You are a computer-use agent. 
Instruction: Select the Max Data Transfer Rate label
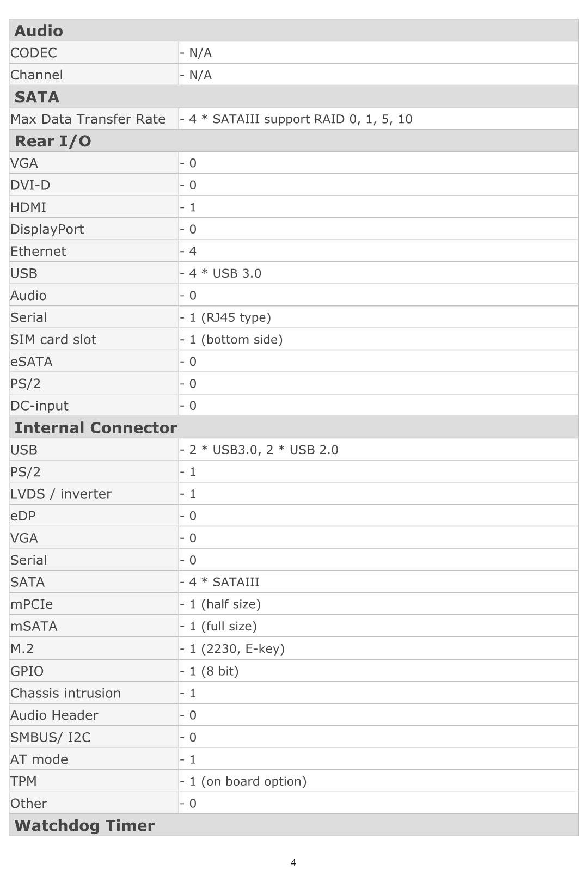88,119
